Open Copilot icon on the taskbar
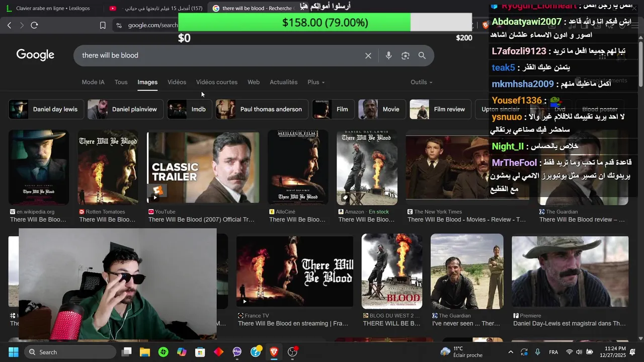644x362 pixels. click(182, 352)
